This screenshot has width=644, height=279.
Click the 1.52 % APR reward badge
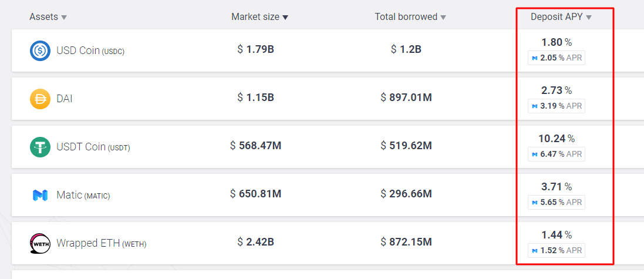(x=557, y=251)
